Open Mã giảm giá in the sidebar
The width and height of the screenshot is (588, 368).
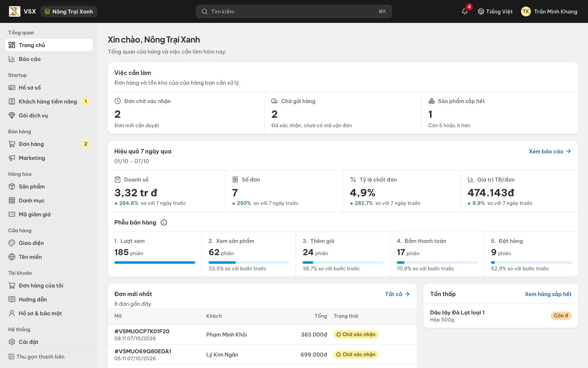pyautogui.click(x=49, y=214)
